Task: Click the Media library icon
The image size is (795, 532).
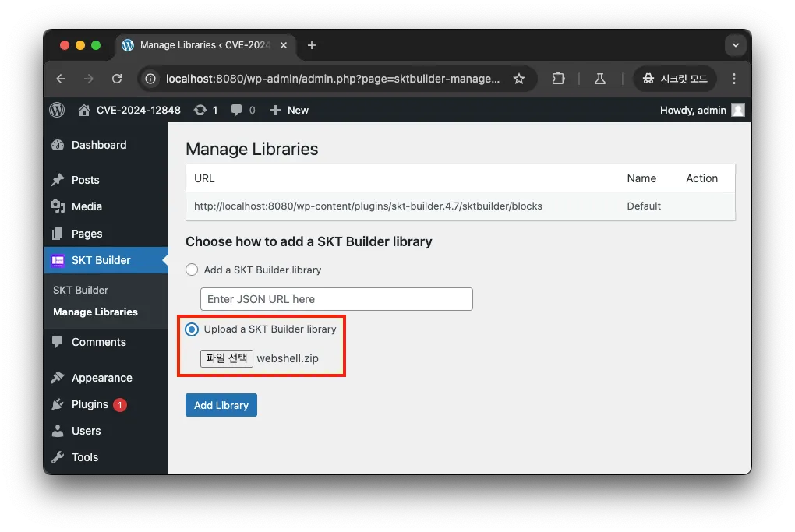Action: [x=58, y=206]
